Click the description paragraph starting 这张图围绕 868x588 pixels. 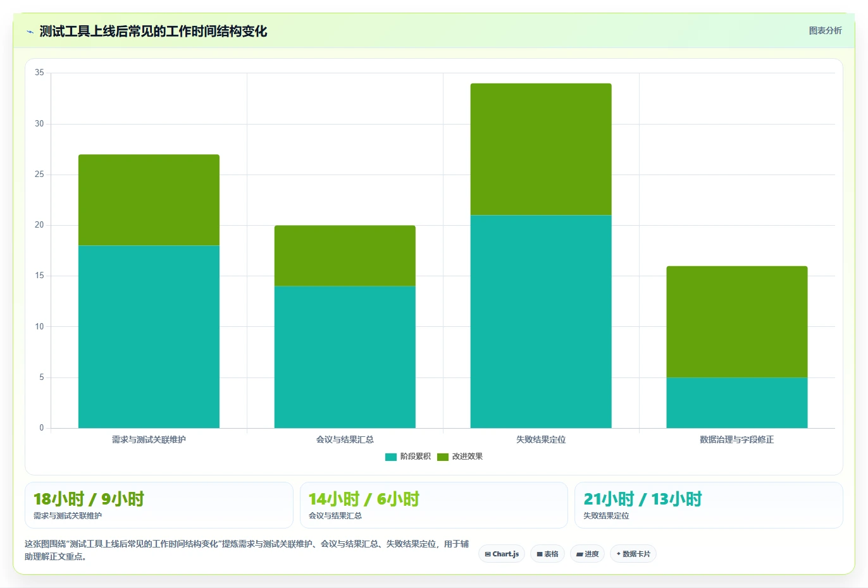[247, 550]
